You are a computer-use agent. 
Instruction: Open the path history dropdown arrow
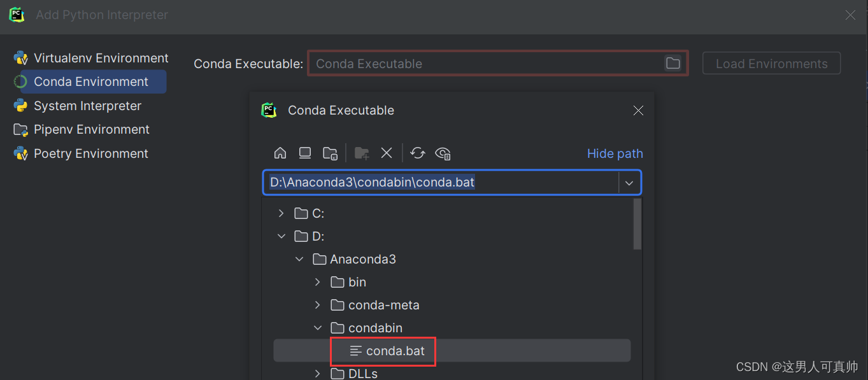(629, 183)
